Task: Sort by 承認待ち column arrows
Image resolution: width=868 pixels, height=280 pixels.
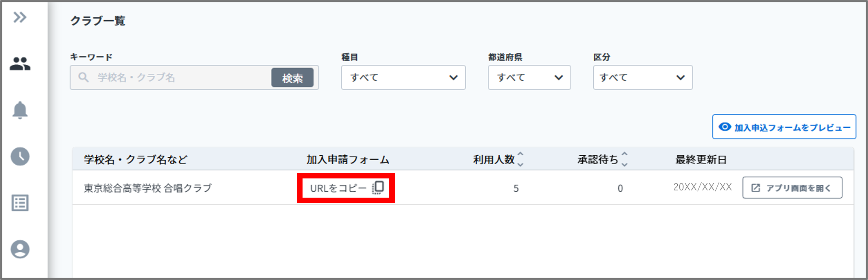Action: point(625,159)
